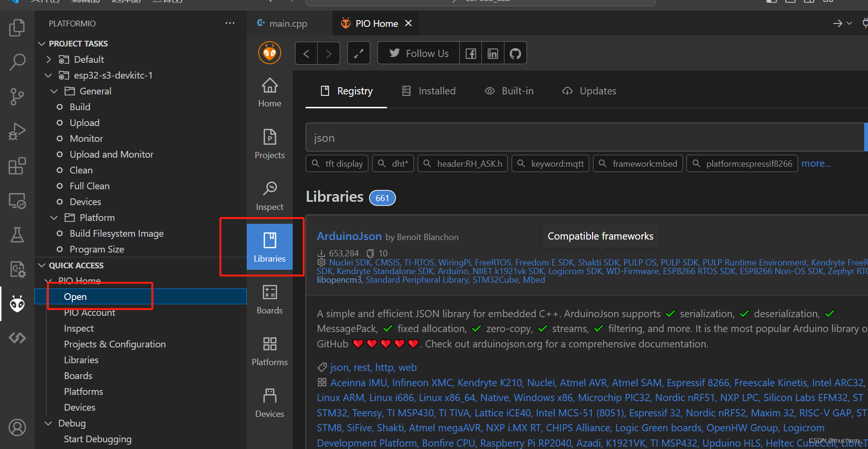Switch to the Built-in libraries tab

[509, 91]
